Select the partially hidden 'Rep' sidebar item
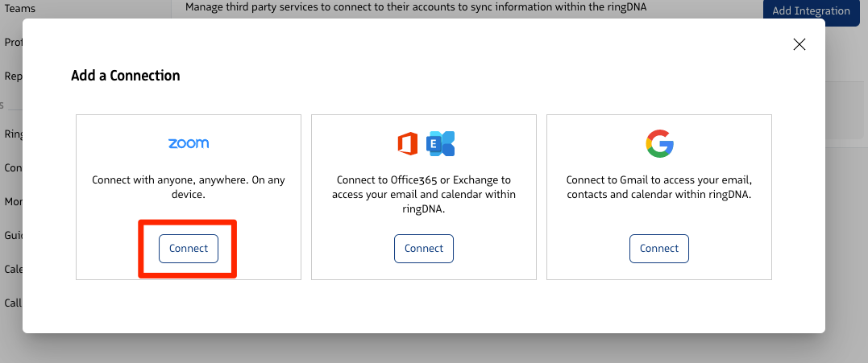The image size is (868, 363). pyautogui.click(x=13, y=76)
